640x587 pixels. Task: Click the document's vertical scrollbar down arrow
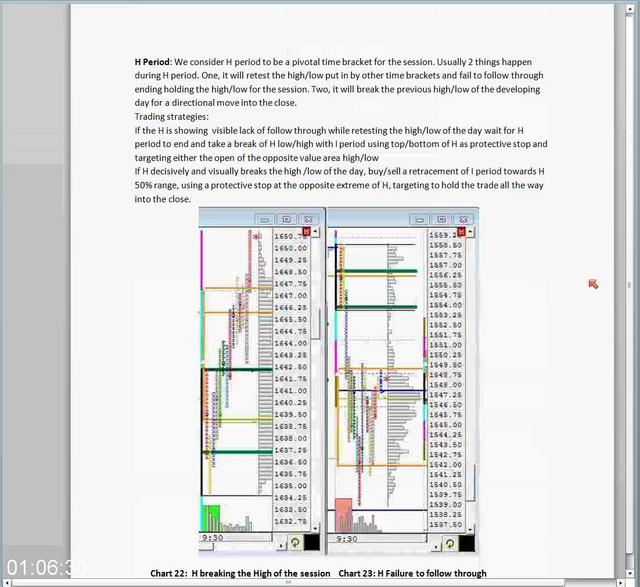pos(629,574)
